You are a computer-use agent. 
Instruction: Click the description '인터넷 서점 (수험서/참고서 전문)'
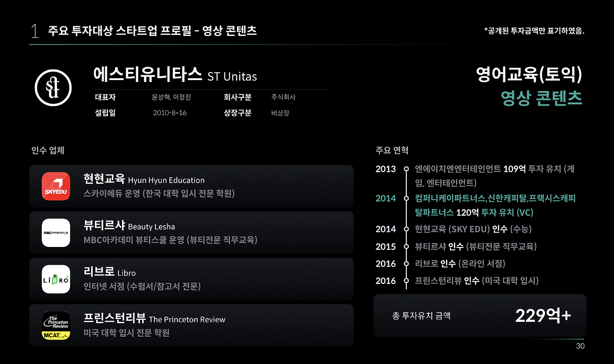click(142, 287)
